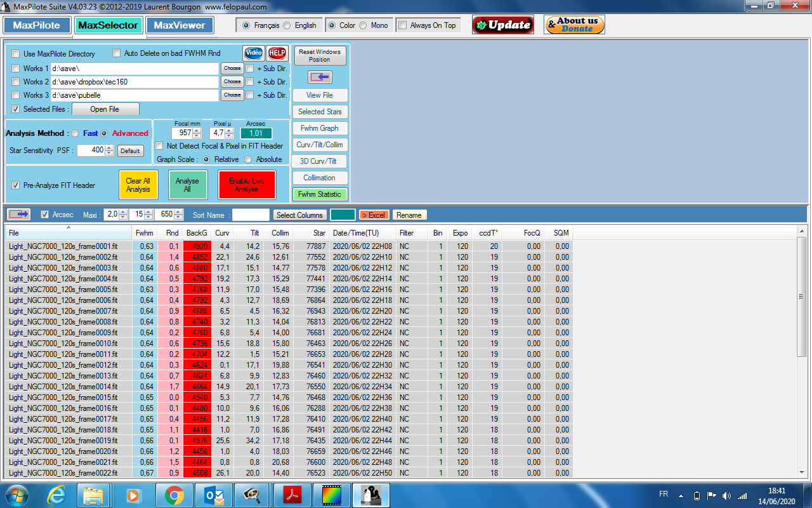Image resolution: width=812 pixels, height=508 pixels.
Task: Click the Reset Windows Position button
Action: click(320, 56)
